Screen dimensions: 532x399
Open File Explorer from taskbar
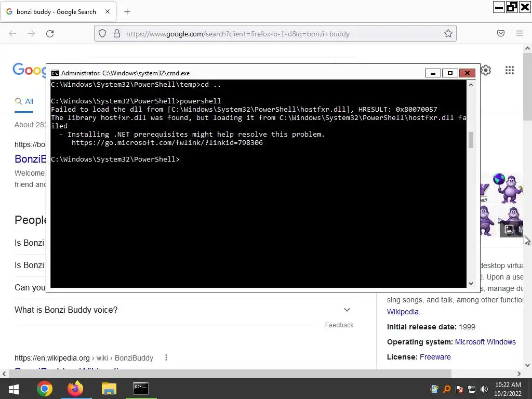click(109, 389)
